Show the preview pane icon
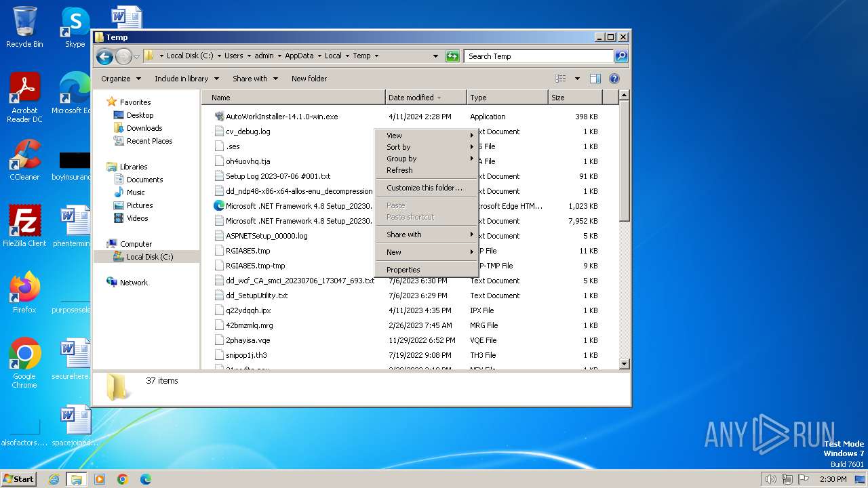Viewport: 868px width, 488px height. 595,79
